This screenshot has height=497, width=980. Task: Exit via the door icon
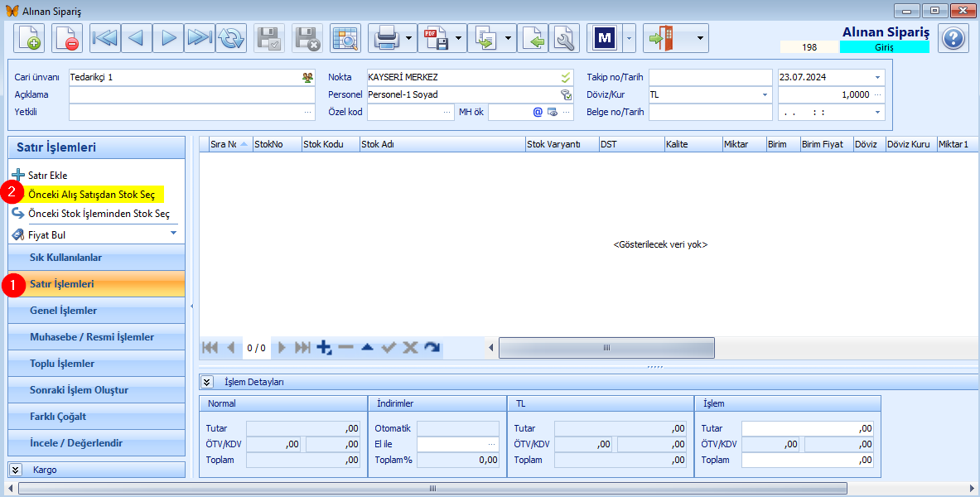[661, 38]
